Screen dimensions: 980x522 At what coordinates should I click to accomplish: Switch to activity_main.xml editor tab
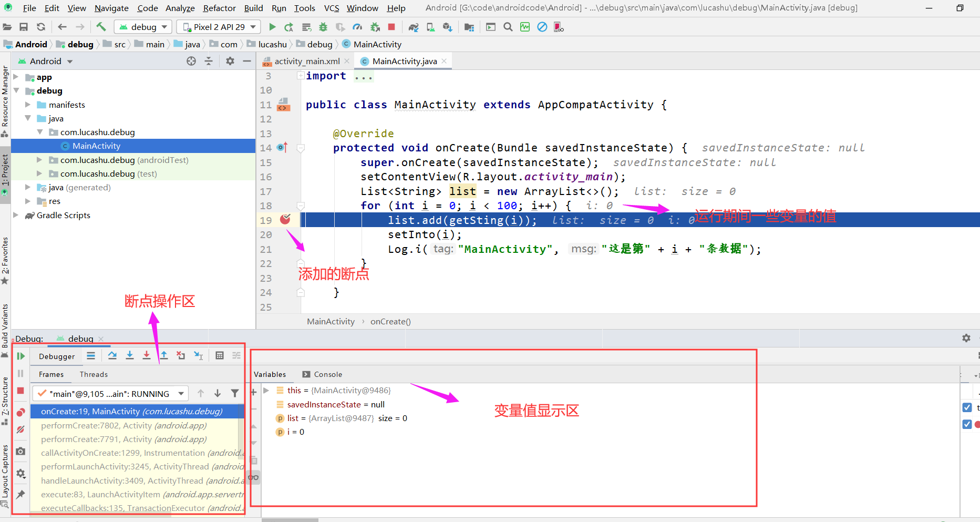coord(307,62)
